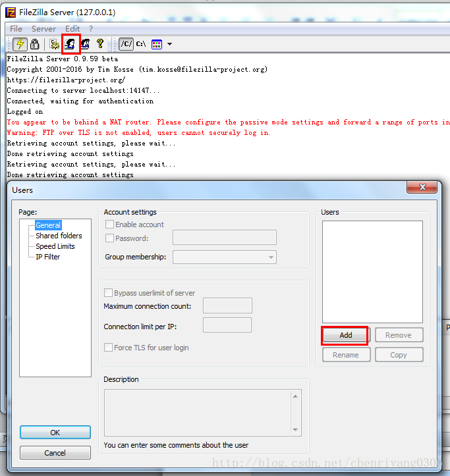This screenshot has height=476, width=450.
Task: Click the padlock lock-server toolbar icon
Action: point(35,44)
